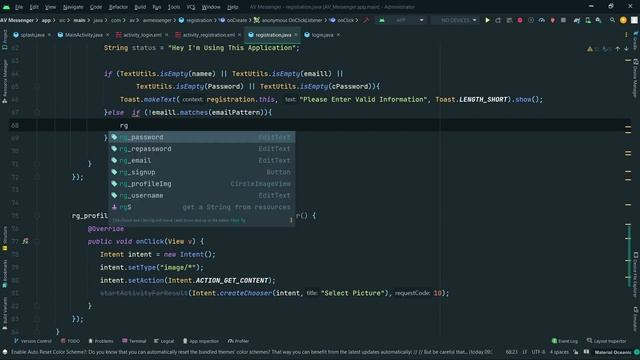Open the Edit menu
Viewport: 640px width, 360px height.
[x=34, y=7]
